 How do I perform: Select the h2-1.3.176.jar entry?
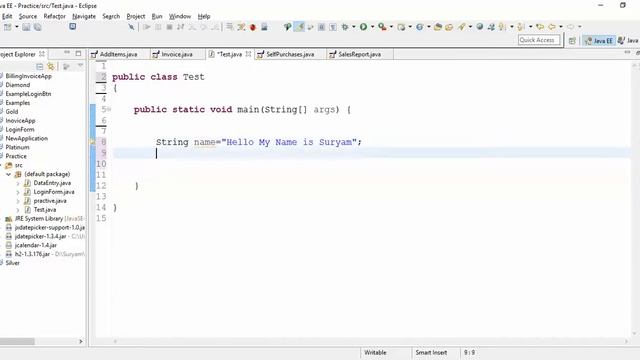pos(32,254)
